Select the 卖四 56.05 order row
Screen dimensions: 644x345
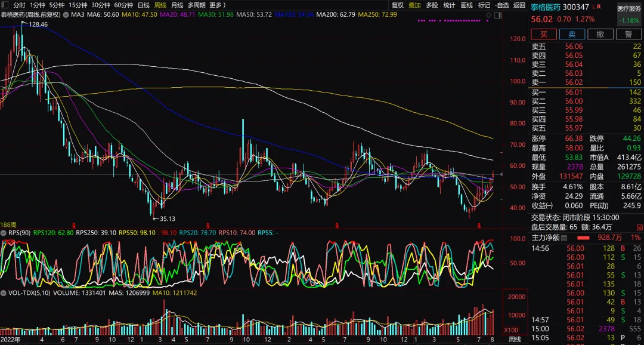586,56
